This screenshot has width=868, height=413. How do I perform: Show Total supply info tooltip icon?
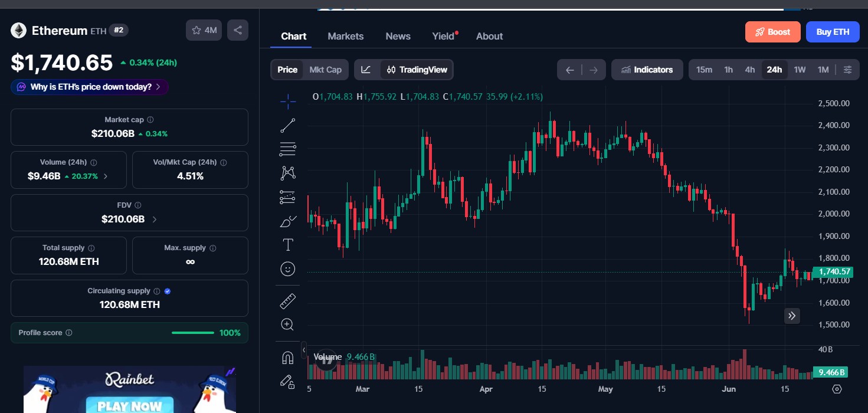91,248
